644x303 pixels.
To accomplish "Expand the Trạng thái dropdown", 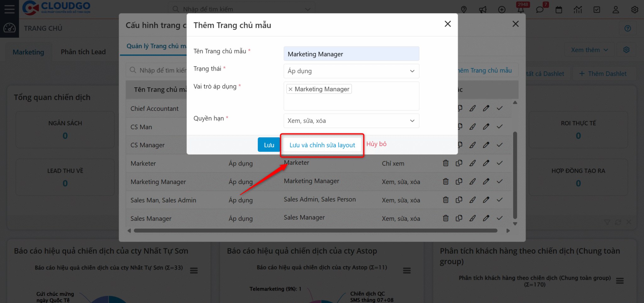I will tap(351, 71).
